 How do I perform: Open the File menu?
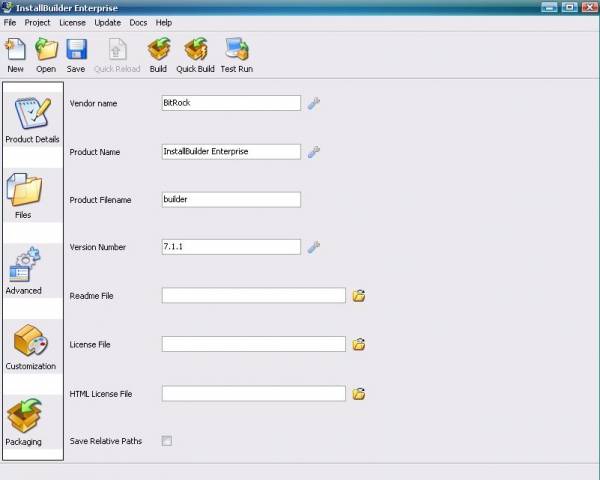[x=10, y=23]
